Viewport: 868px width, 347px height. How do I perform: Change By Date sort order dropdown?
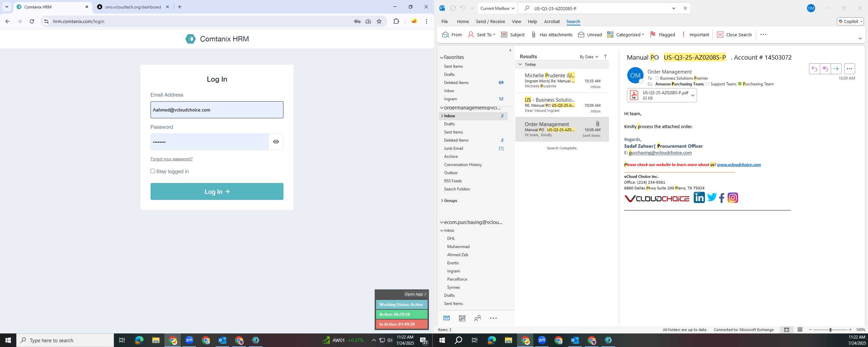pyautogui.click(x=589, y=57)
